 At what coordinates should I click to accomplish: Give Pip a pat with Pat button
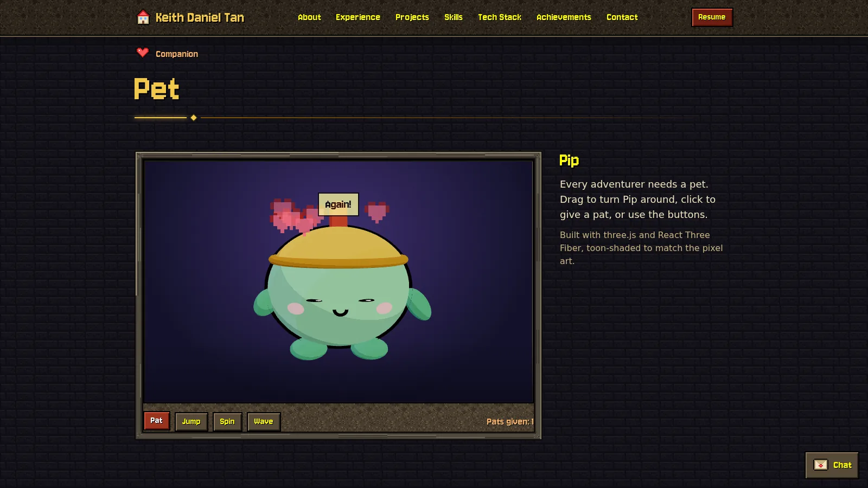156,421
